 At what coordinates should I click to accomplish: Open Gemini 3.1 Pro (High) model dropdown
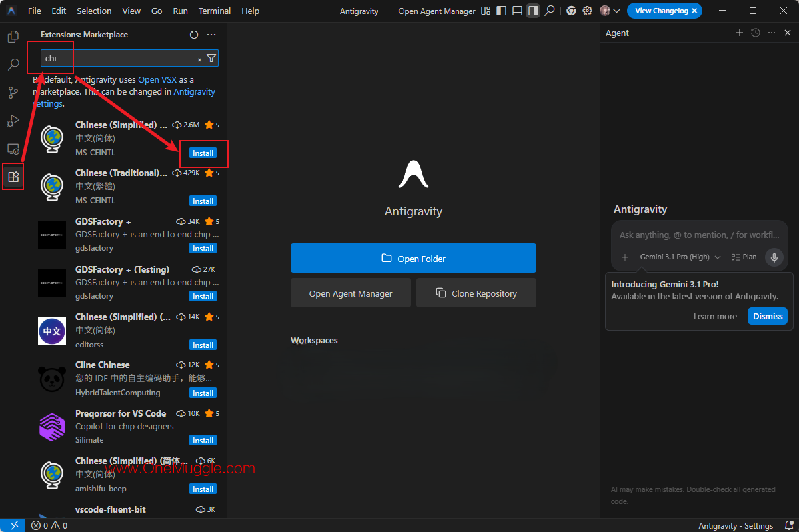coord(680,257)
